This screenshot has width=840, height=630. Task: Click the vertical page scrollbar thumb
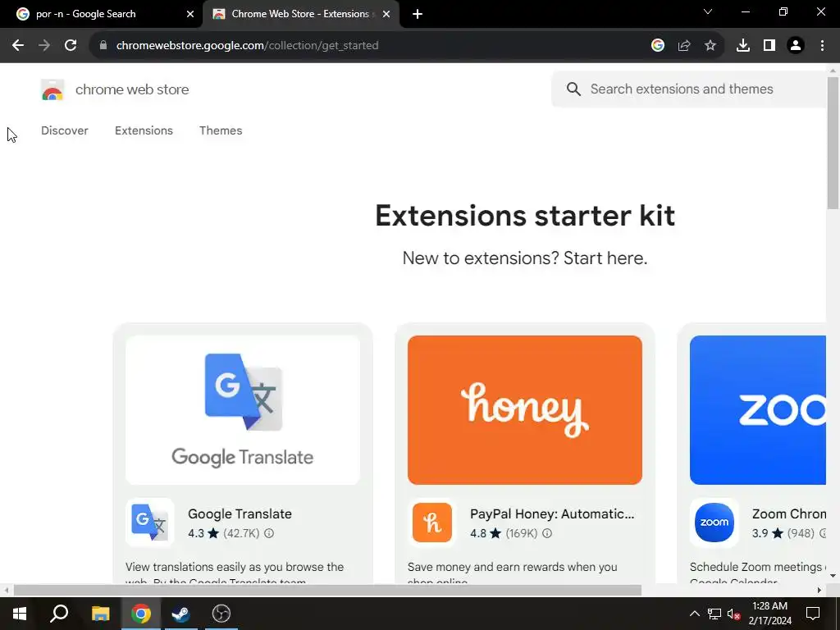coord(833,143)
